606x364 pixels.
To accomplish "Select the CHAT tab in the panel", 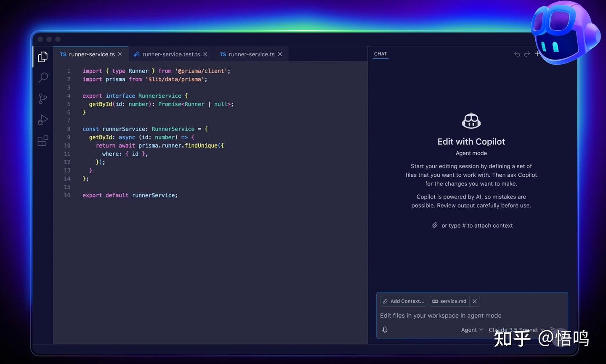I will pyautogui.click(x=380, y=53).
